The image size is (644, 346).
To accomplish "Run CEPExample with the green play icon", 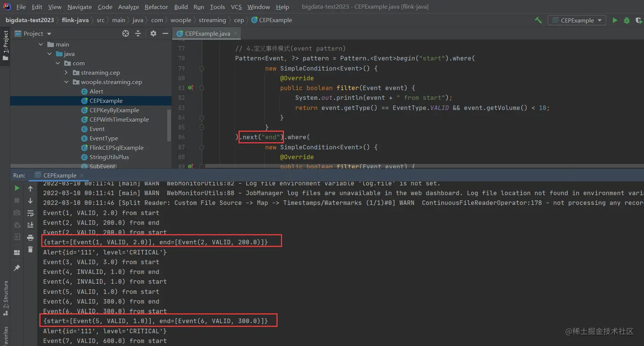I will tap(615, 20).
